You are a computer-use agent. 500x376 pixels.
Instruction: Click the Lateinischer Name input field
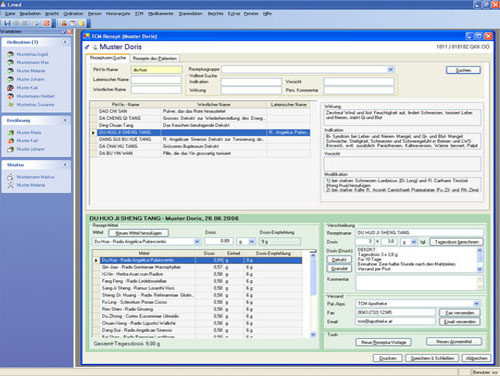(x=156, y=80)
